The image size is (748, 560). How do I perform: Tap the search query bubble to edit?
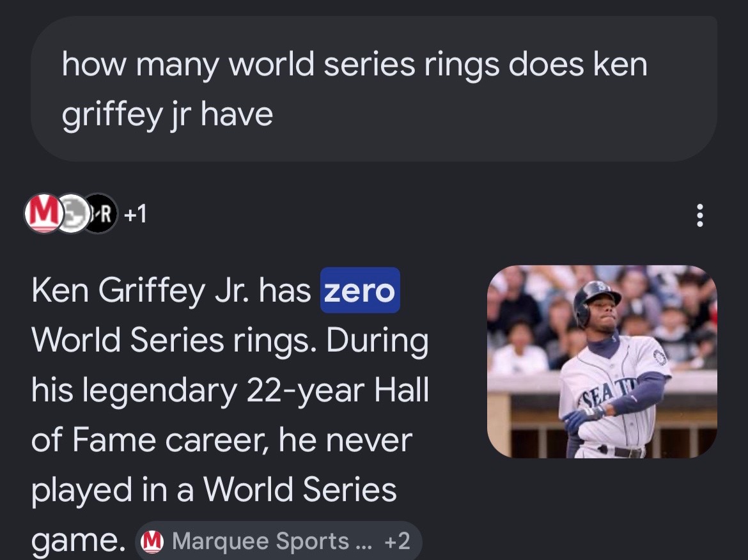tap(374, 89)
